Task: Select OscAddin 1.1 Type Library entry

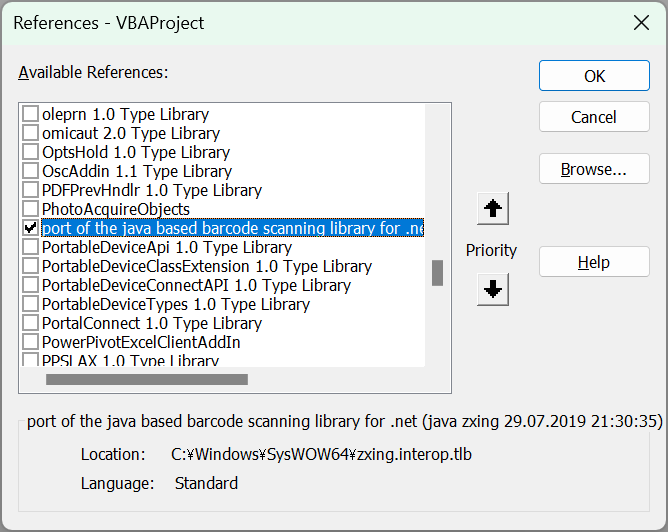Action: click(x=137, y=171)
